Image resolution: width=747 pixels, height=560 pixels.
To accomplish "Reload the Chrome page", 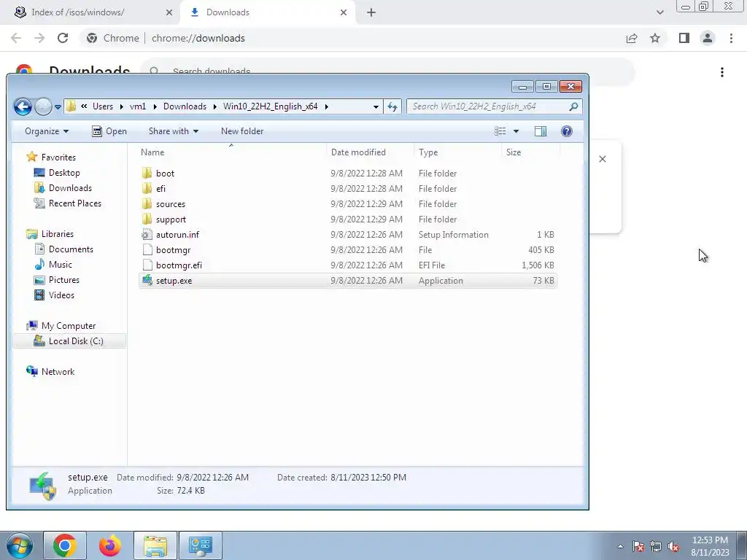I will click(63, 38).
